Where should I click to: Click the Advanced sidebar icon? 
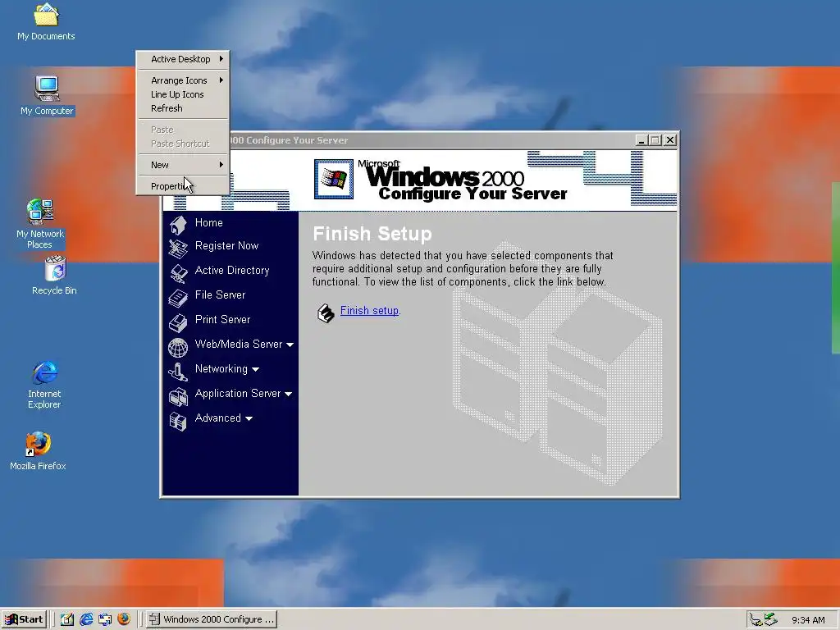coord(178,421)
